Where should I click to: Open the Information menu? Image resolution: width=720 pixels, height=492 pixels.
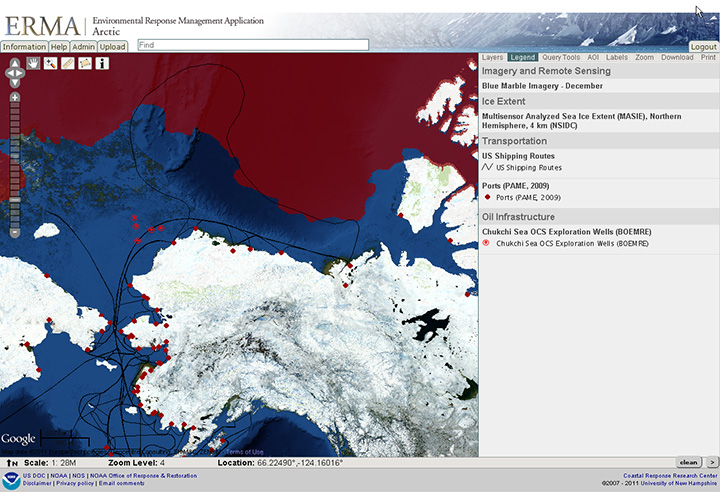[x=24, y=46]
